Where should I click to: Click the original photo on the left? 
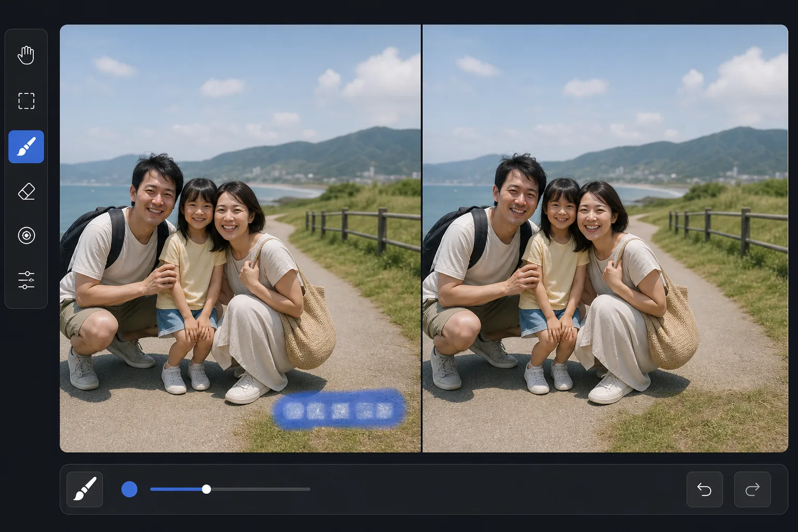240,238
